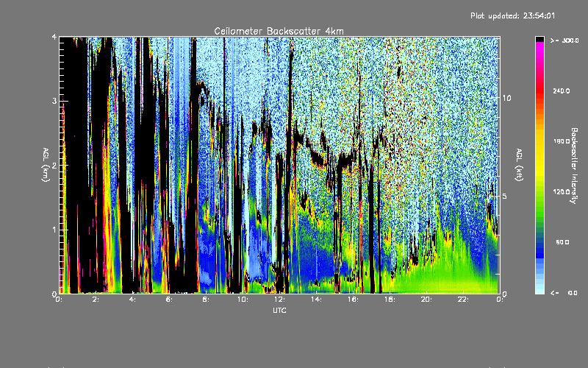
Task: Click the "180.0" colorbar value
Action: (562, 141)
